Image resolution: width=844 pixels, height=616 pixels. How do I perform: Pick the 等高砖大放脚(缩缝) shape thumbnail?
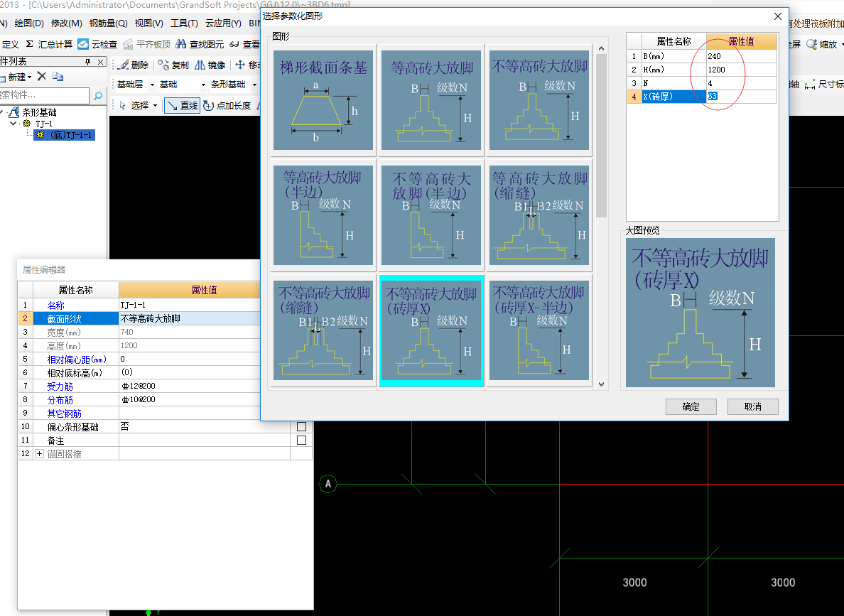(x=539, y=215)
